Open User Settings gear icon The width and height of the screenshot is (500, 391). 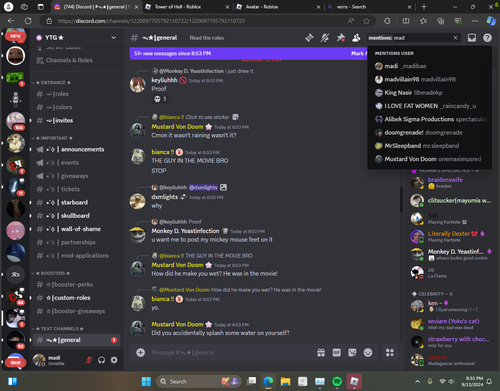pyautogui.click(x=114, y=360)
